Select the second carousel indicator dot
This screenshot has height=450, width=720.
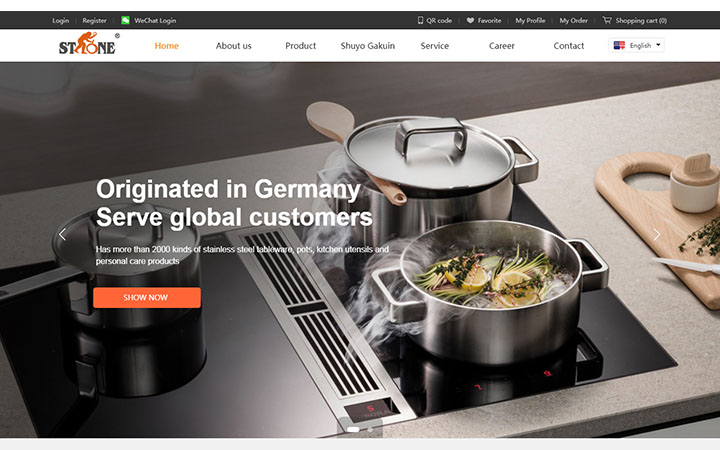[x=370, y=429]
